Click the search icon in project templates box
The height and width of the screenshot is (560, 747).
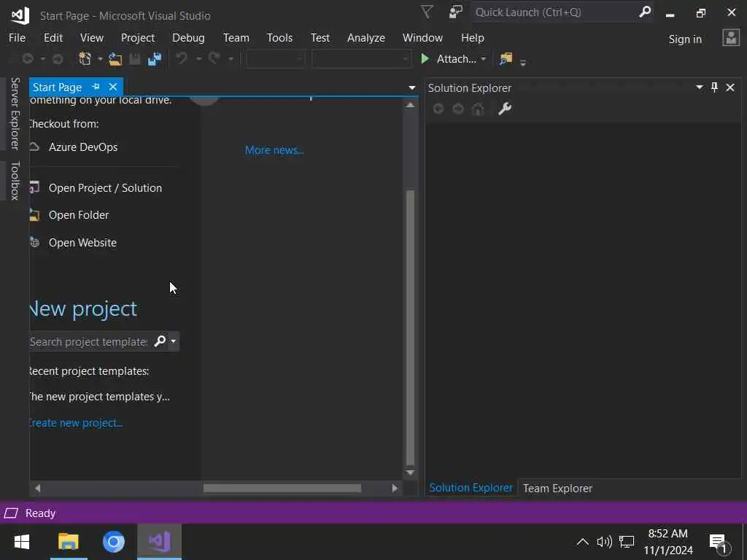(160, 341)
